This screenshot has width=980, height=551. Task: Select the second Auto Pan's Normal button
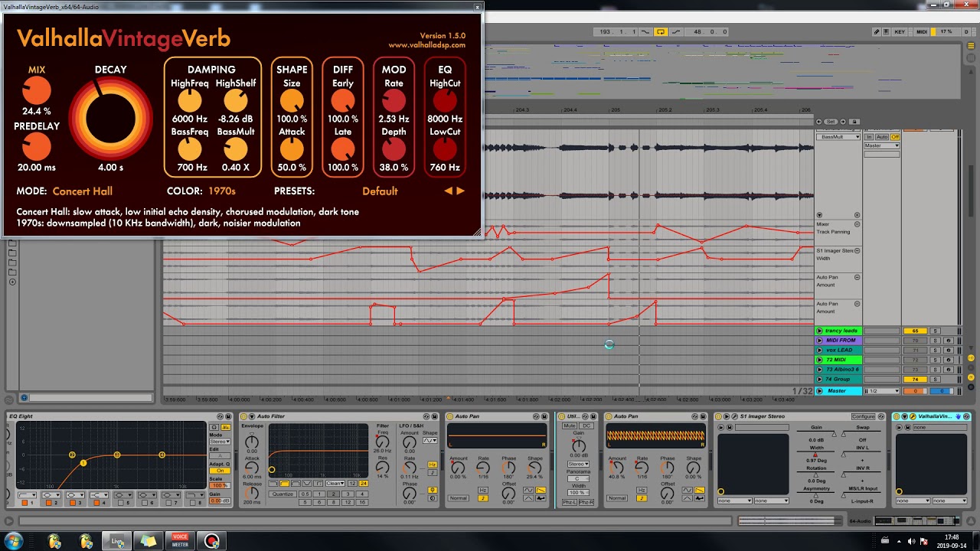tap(616, 498)
